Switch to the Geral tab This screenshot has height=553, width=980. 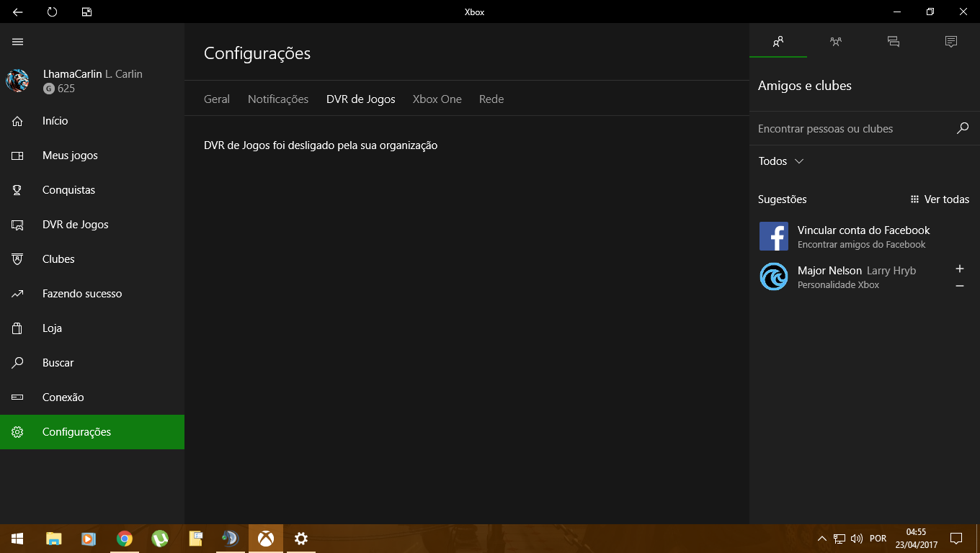217,99
